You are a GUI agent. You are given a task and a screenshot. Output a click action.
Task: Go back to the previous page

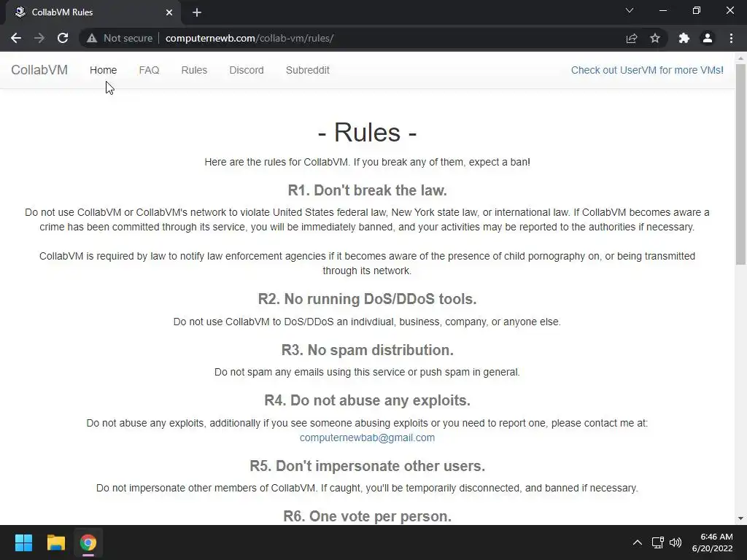click(x=16, y=38)
